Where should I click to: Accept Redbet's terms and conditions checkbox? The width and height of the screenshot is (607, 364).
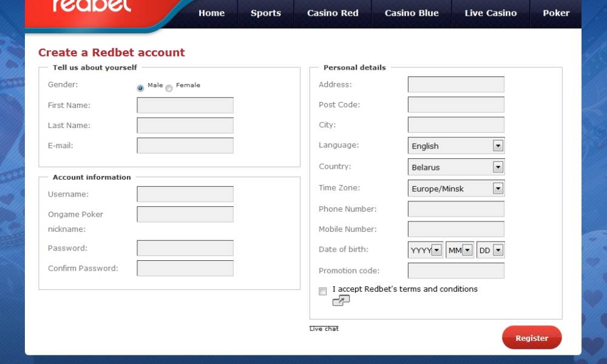[x=323, y=291]
